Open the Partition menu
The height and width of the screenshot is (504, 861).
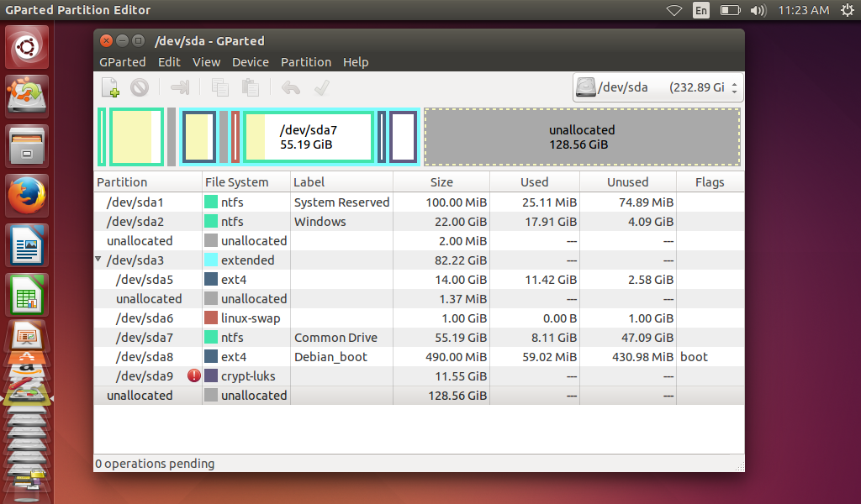[x=306, y=62]
